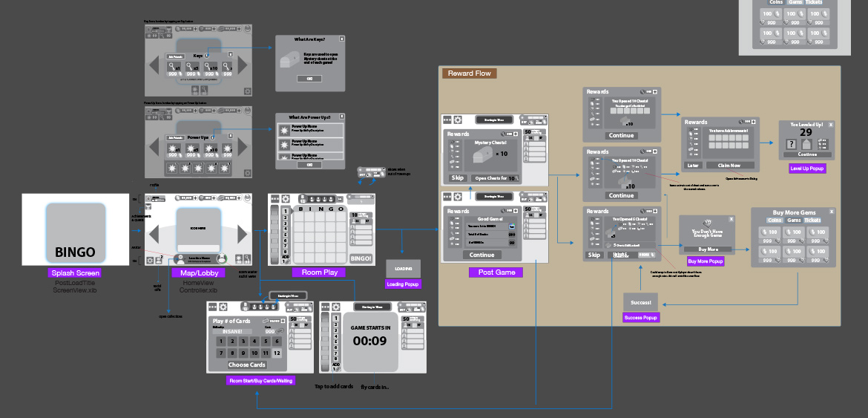Close the What Are Keys popup
Image resolution: width=868 pixels, height=418 pixels.
point(341,39)
